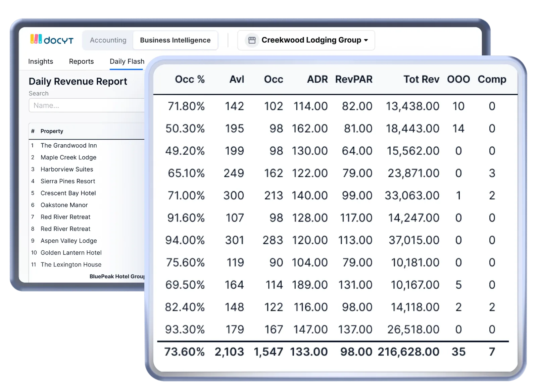
Task: Select The Grandwood Inn row
Action: (x=87, y=145)
